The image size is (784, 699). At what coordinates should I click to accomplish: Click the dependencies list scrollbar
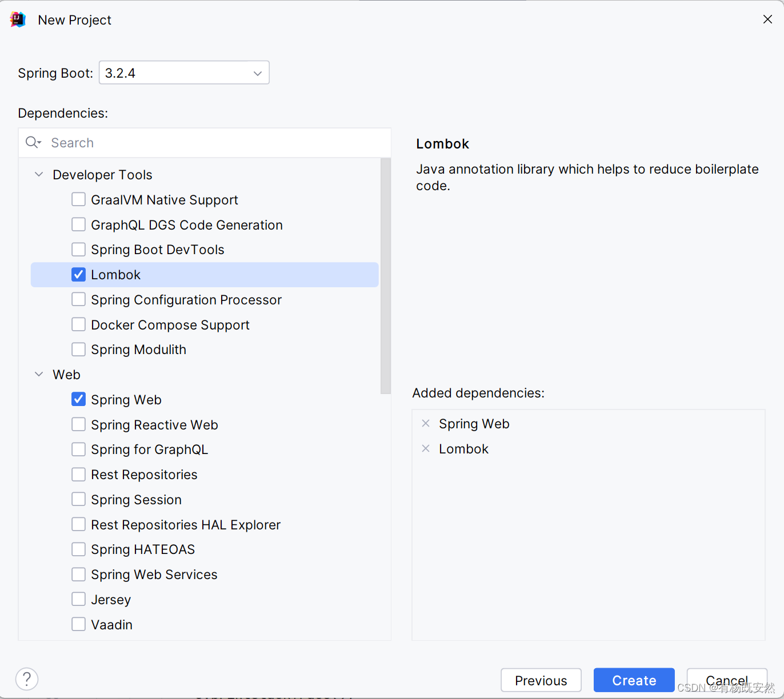[x=386, y=276]
